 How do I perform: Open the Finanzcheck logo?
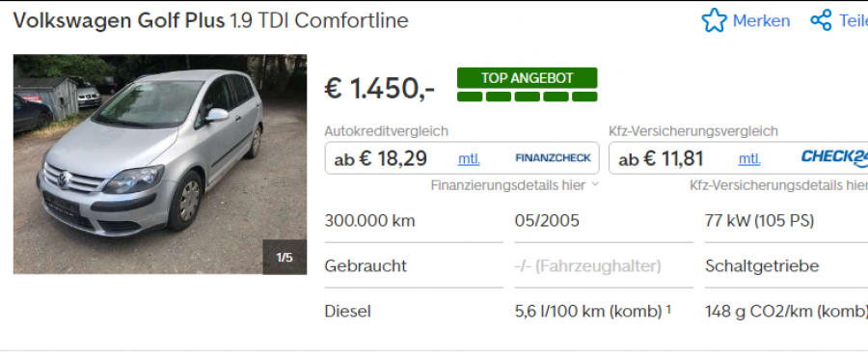point(553,158)
